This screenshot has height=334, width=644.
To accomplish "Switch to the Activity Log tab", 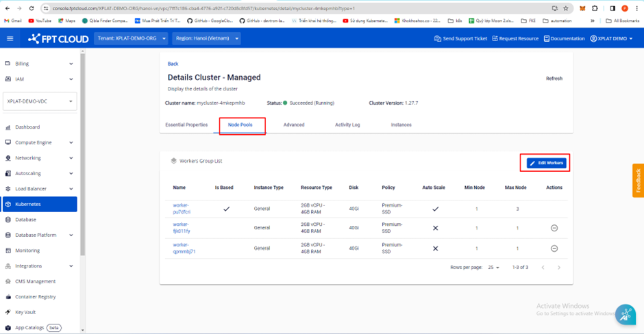I will (347, 125).
